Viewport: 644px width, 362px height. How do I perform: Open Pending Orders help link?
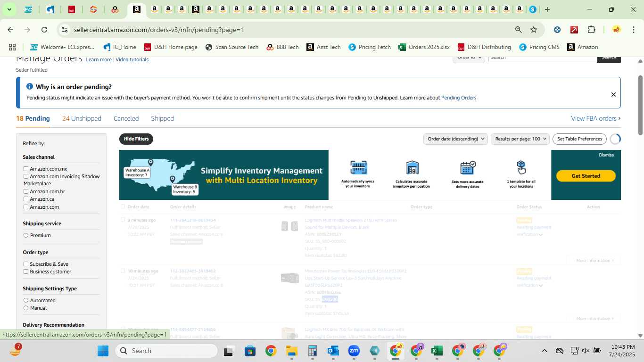point(459,98)
